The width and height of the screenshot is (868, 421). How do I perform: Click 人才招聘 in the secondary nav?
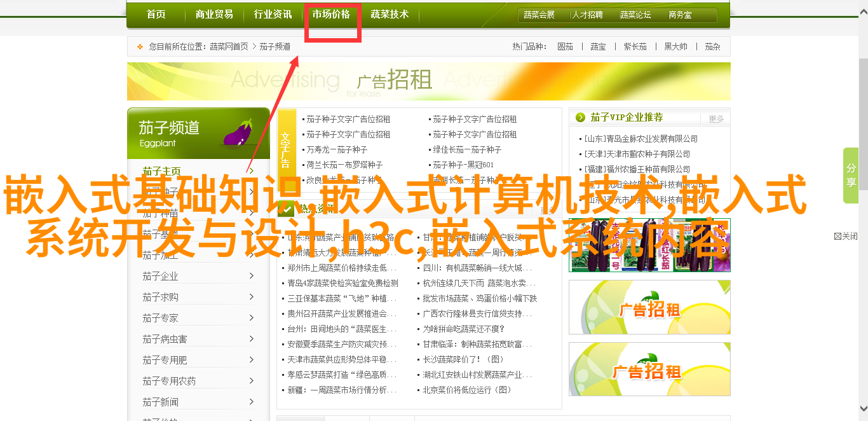pyautogui.click(x=588, y=15)
